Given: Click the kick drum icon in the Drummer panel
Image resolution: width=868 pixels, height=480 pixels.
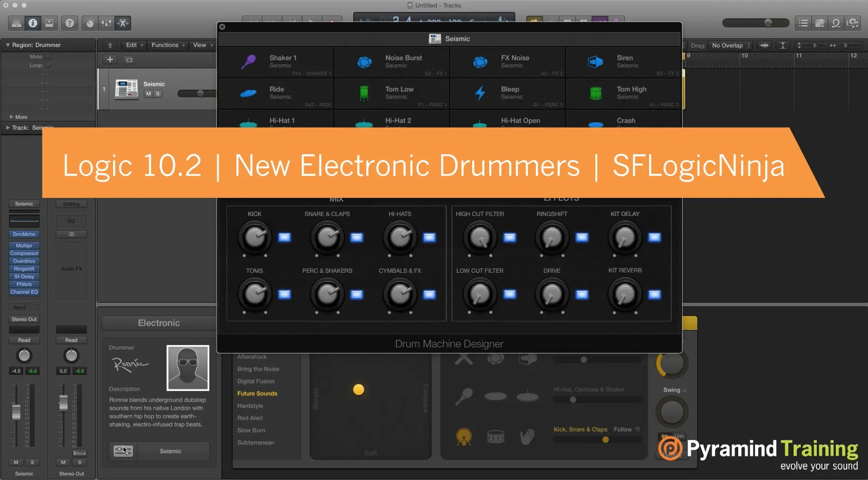Looking at the screenshot, I should coord(463,437).
